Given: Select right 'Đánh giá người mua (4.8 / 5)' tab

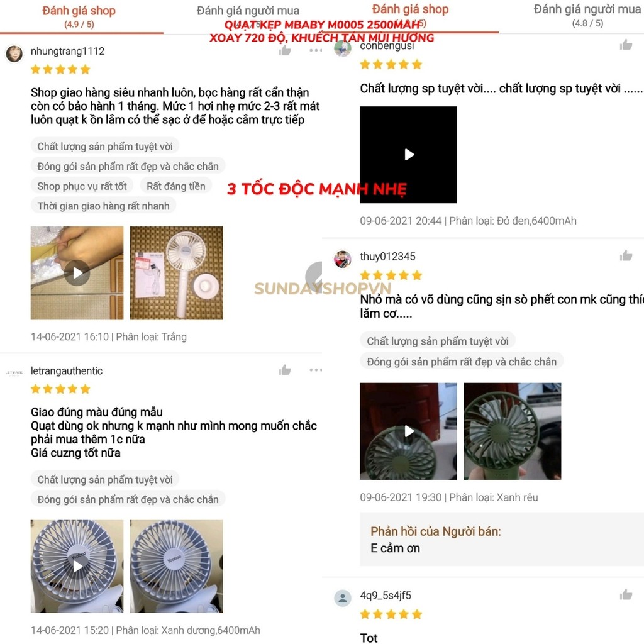Looking at the screenshot, I should 587,16.
